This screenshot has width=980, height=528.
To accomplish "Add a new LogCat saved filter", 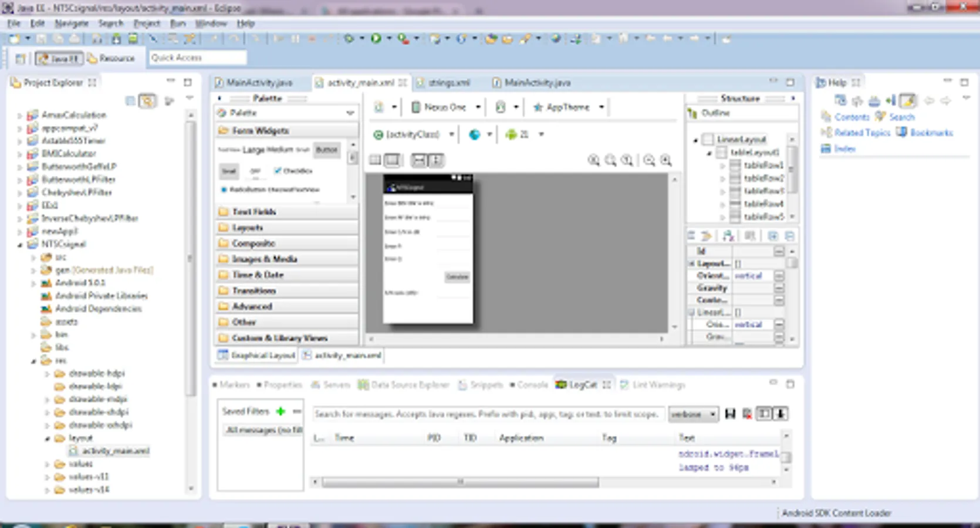I will 281,411.
